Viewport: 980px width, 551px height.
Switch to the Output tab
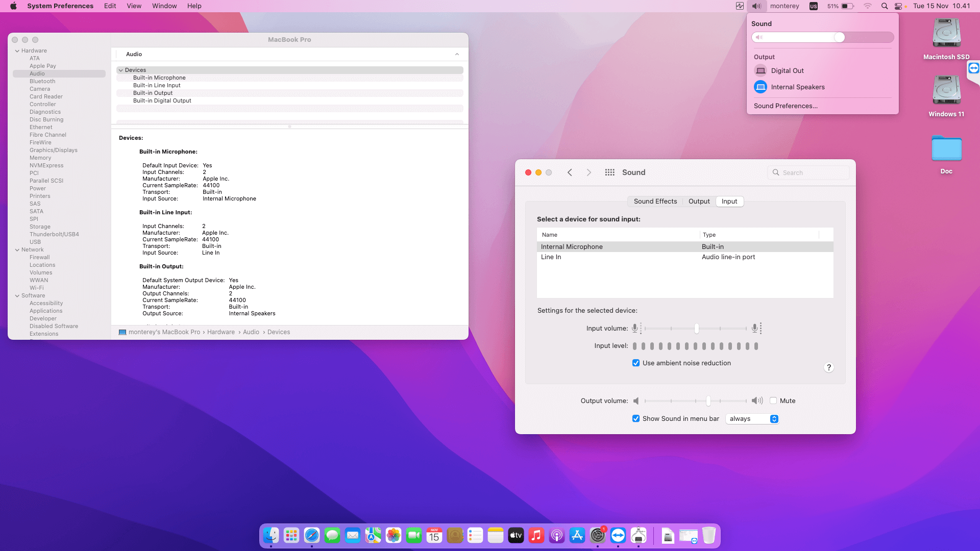(x=699, y=202)
